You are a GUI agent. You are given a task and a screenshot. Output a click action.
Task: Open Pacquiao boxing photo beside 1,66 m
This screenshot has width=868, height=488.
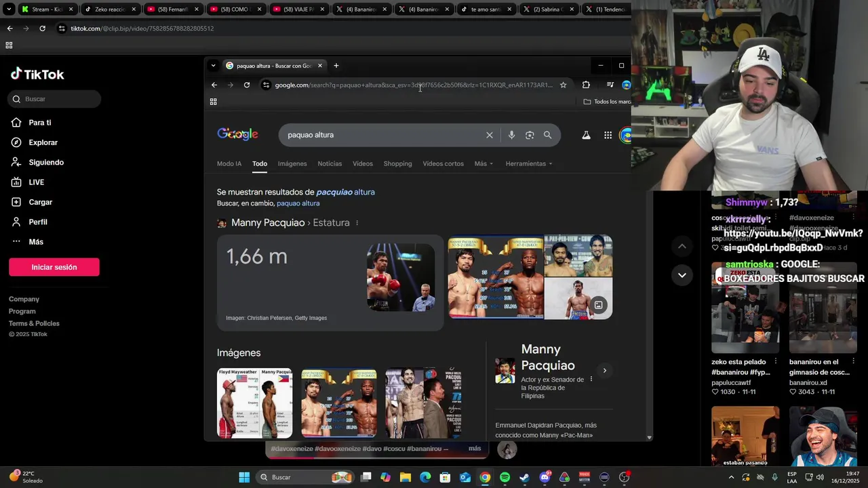pyautogui.click(x=401, y=277)
